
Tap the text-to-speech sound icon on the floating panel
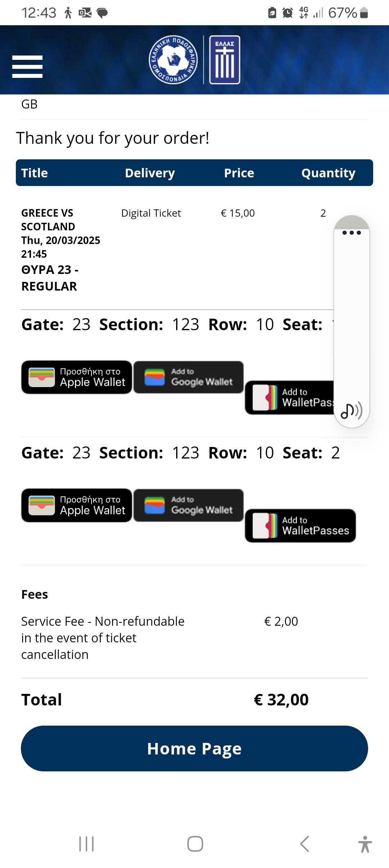pyautogui.click(x=351, y=411)
